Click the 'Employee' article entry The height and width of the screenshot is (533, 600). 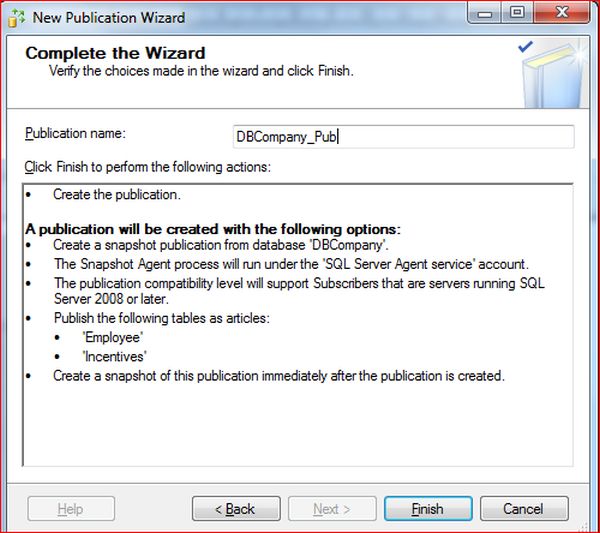coord(113,337)
